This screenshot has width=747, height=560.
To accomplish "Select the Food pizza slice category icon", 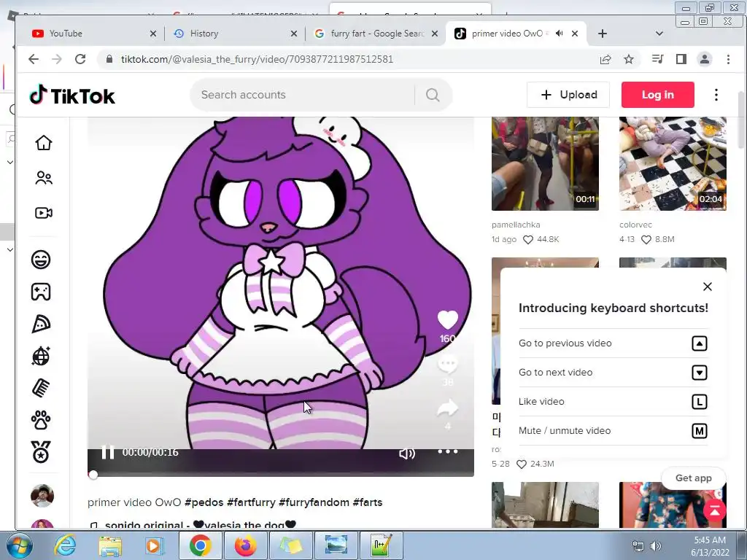I will [41, 324].
